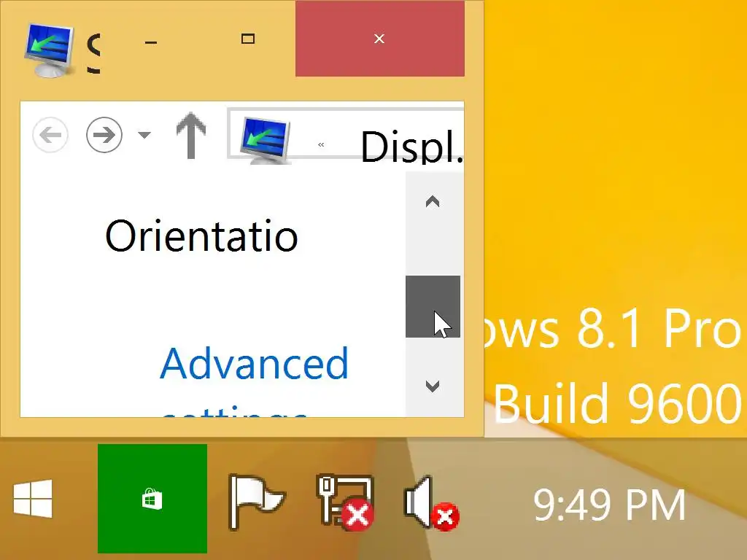Close the window with red X
The width and height of the screenshot is (747, 560).
379,39
